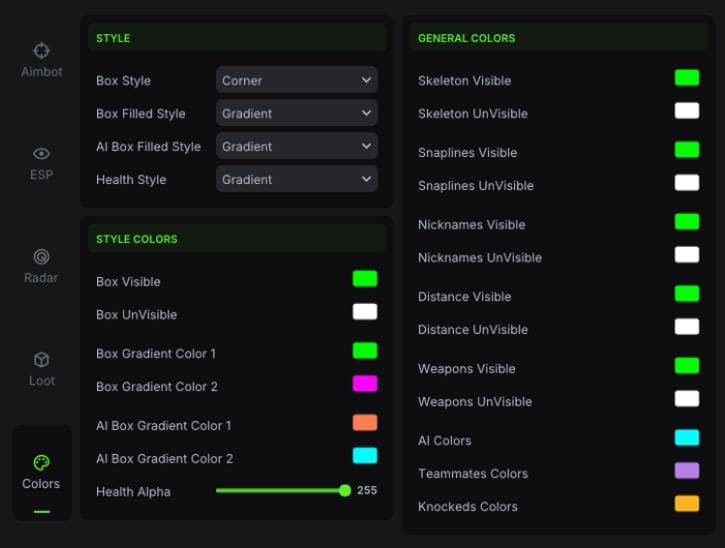The width and height of the screenshot is (725, 548).
Task: Click the Colors palette icon
Action: 41,463
